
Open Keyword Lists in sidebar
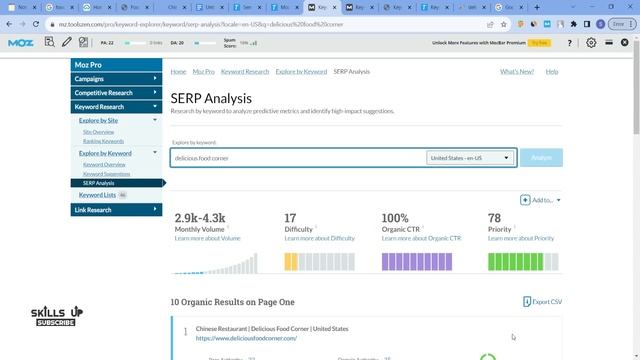pyautogui.click(x=97, y=195)
